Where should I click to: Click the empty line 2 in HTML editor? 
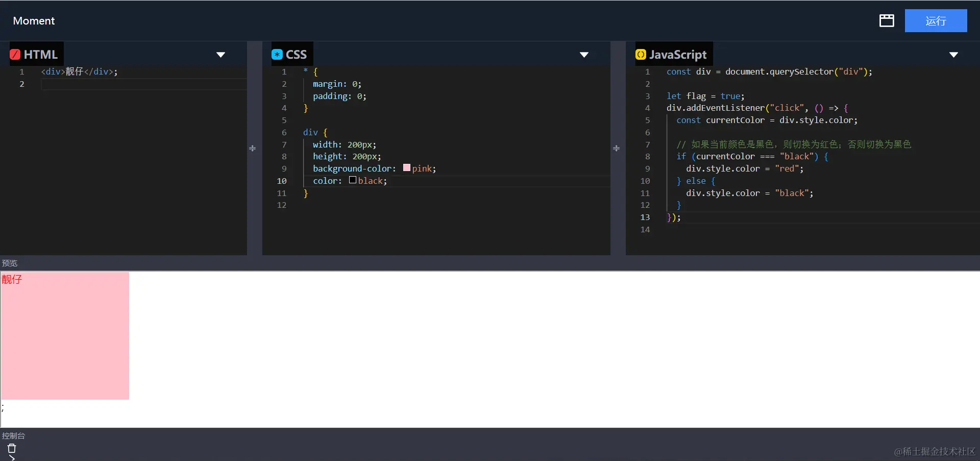(144, 84)
